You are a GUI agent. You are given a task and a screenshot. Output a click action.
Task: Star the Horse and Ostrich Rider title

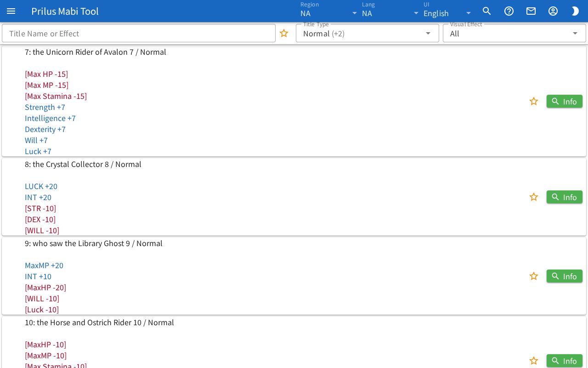coord(534,361)
